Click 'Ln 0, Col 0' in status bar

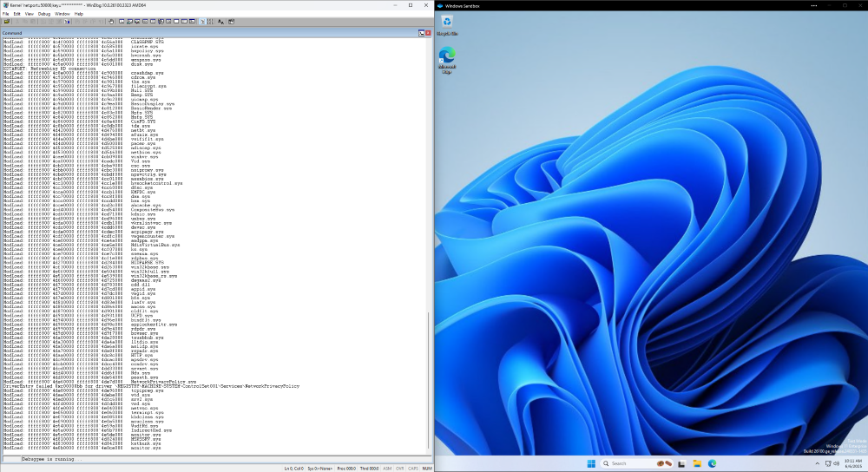tap(294, 469)
